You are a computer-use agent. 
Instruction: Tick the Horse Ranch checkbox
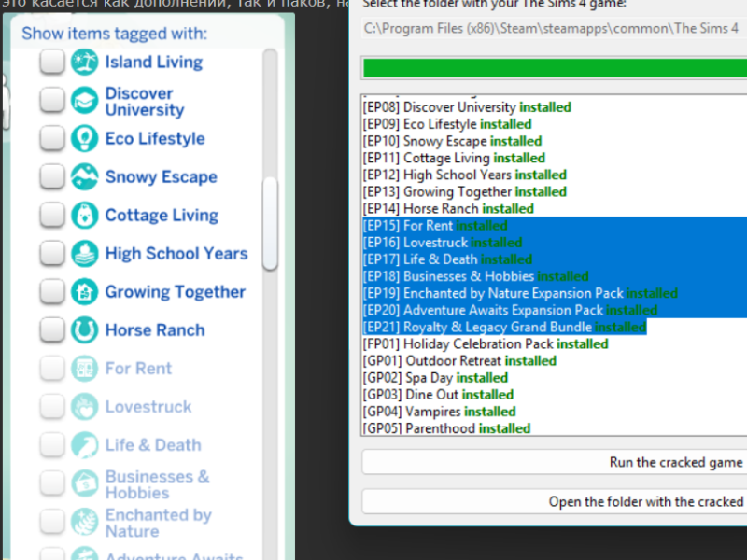52,330
